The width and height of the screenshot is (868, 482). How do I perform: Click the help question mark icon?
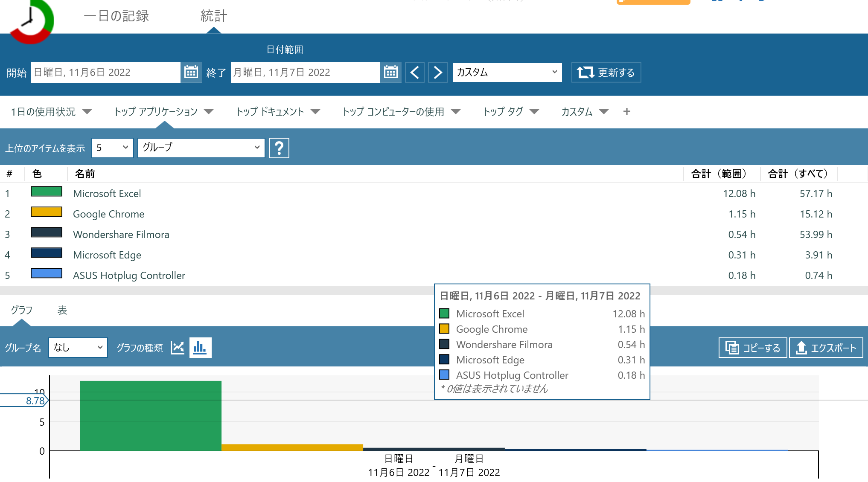click(x=279, y=148)
